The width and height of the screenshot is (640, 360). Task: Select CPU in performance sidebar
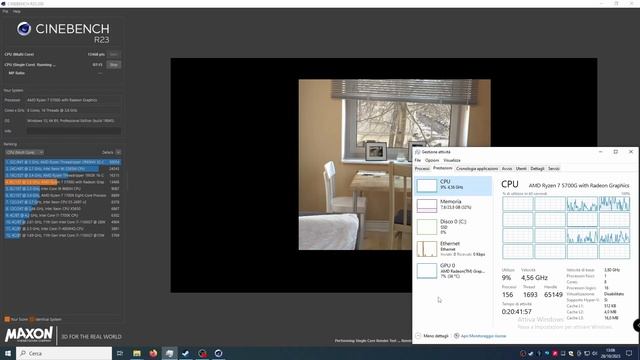[x=453, y=186]
